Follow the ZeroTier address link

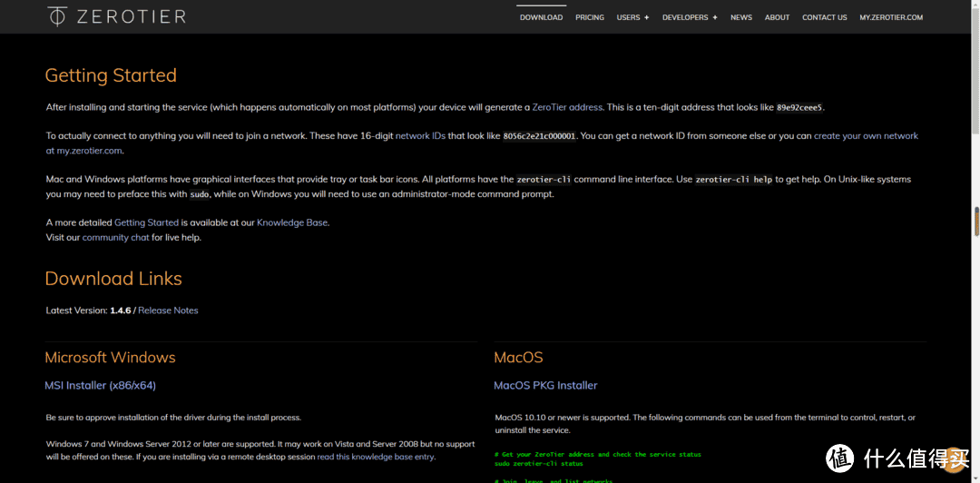[567, 107]
